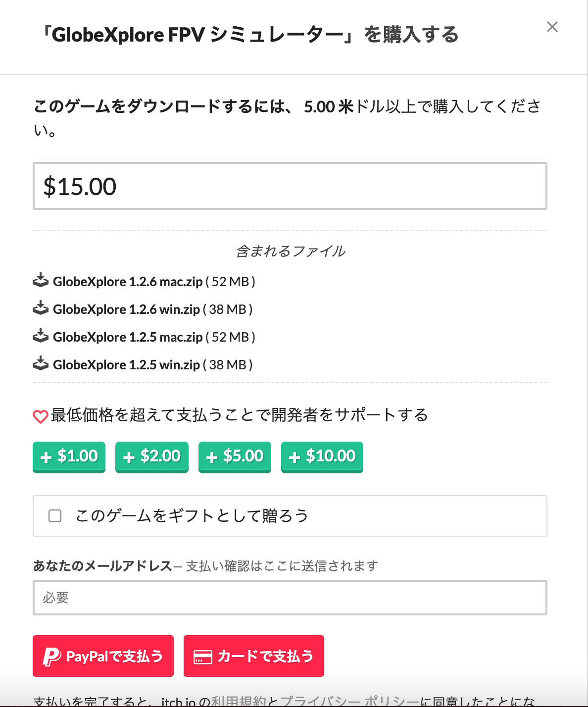Close the purchase dialog with X icon
This screenshot has width=588, height=707.
[x=552, y=27]
